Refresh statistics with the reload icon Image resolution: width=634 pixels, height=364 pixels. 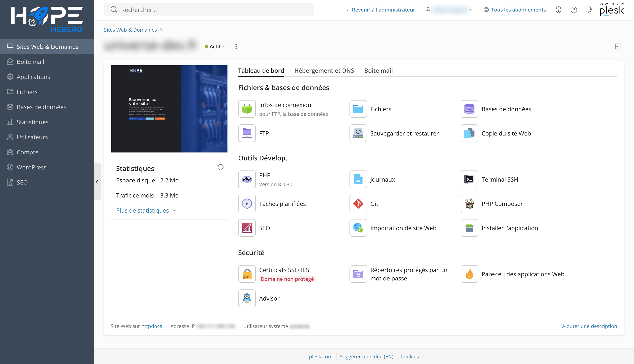click(220, 167)
